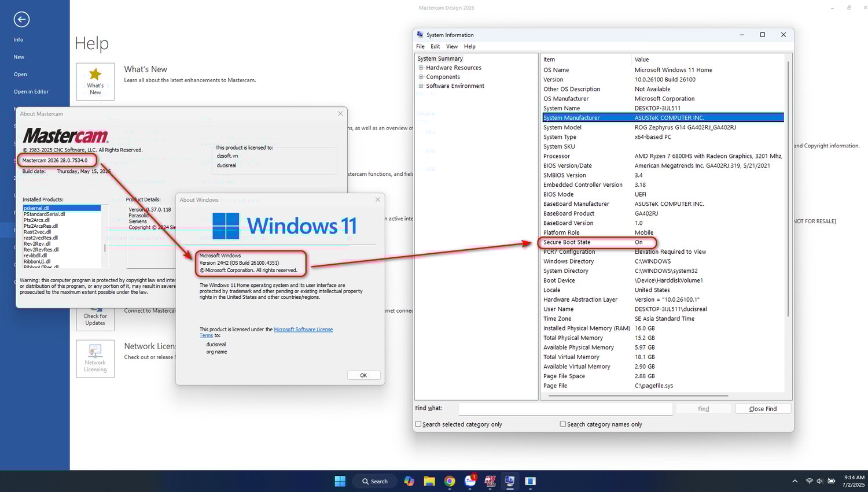This screenshot has height=492, width=868.
Task: Open System Information Help menu
Action: pos(470,46)
